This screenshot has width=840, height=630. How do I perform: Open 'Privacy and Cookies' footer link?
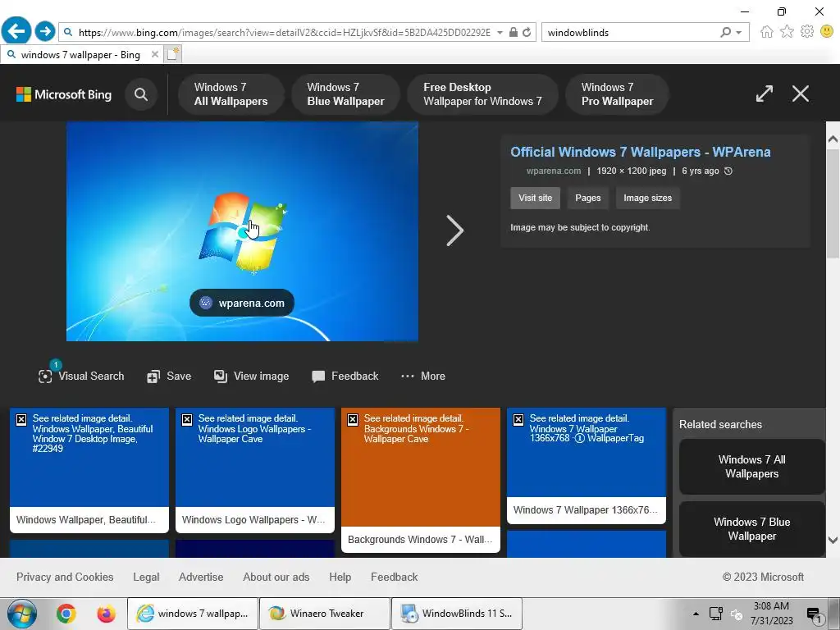(65, 577)
